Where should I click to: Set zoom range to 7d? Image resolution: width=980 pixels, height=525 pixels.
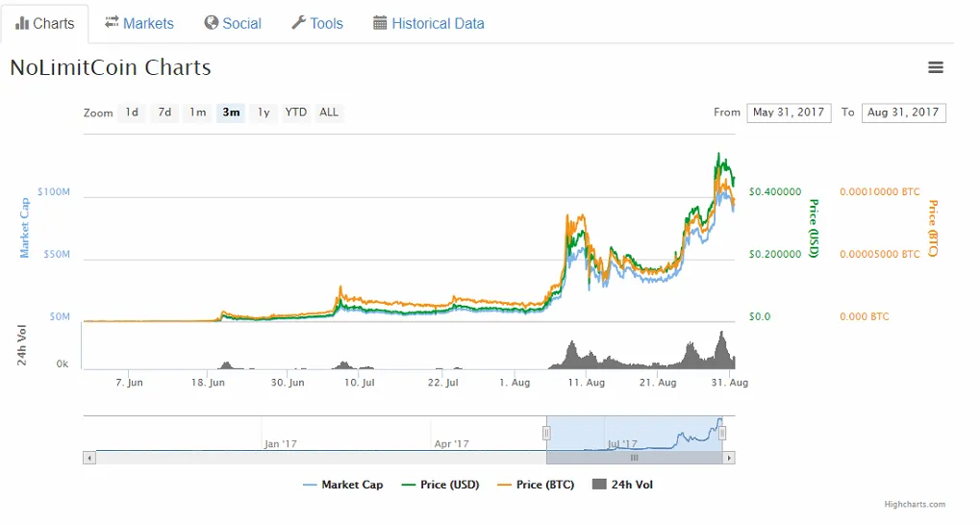(164, 112)
